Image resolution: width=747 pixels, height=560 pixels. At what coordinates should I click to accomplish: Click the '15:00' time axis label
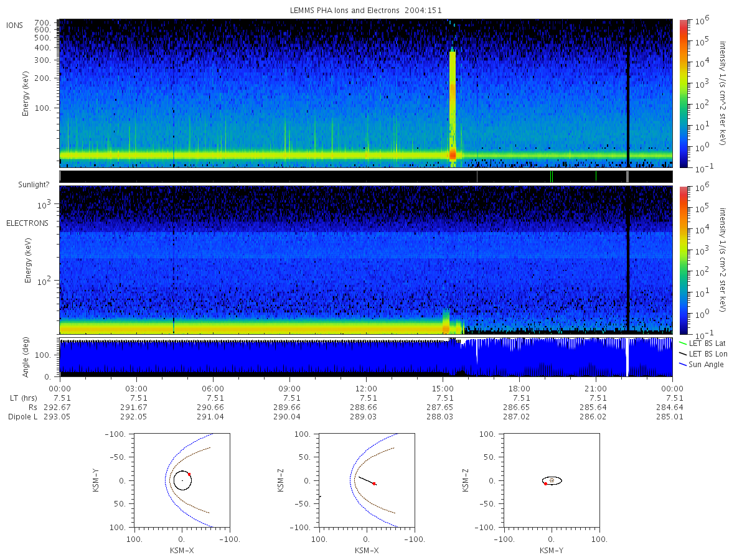pyautogui.click(x=443, y=388)
